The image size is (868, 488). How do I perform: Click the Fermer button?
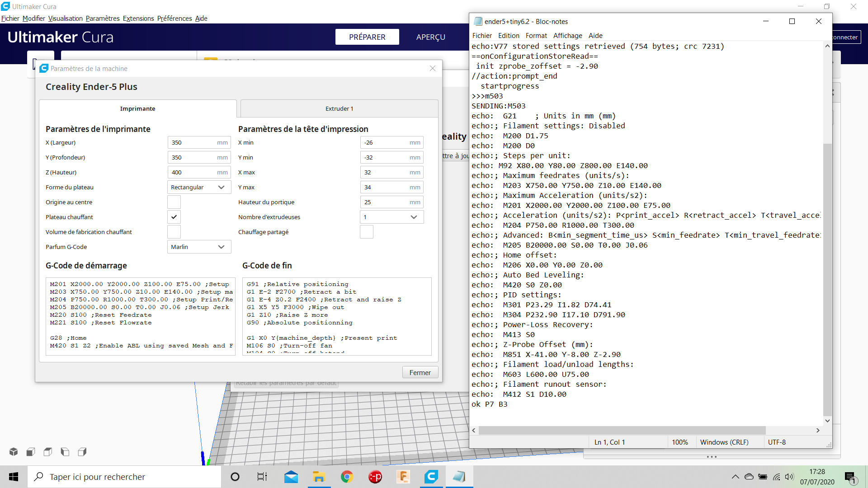coord(420,372)
